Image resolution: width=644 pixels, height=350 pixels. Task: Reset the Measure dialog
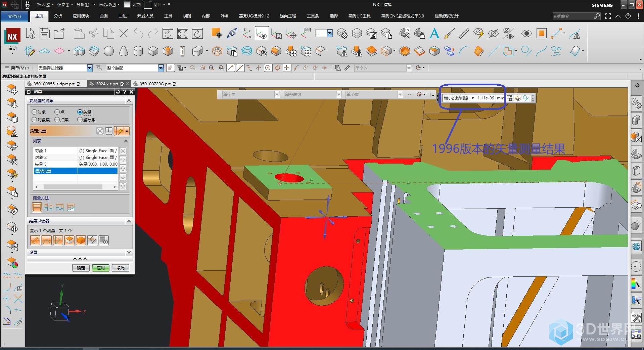pos(118,92)
